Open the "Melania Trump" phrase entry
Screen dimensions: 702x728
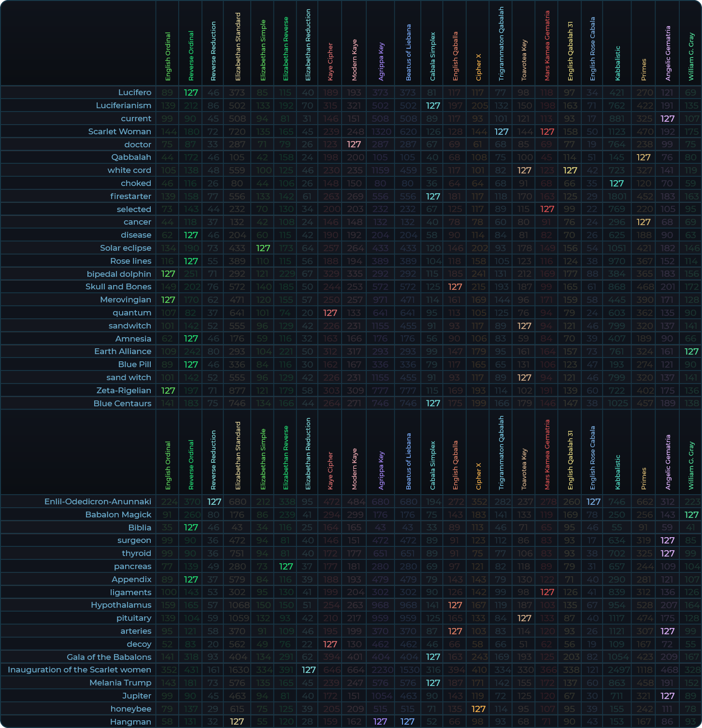click(120, 683)
